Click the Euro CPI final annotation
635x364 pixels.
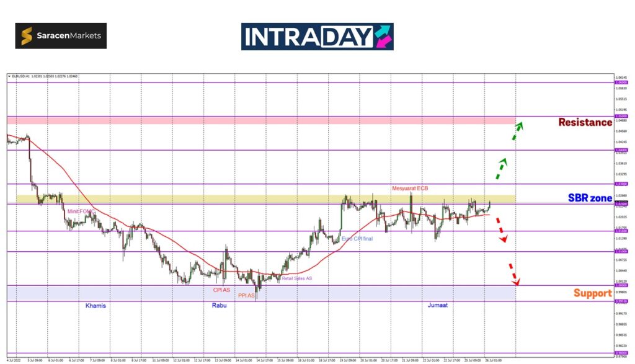(x=357, y=239)
